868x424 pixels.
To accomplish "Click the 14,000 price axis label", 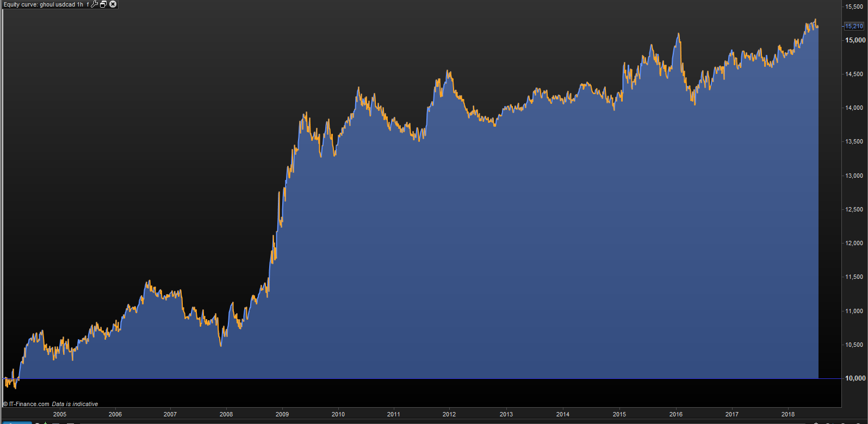I will click(854, 108).
